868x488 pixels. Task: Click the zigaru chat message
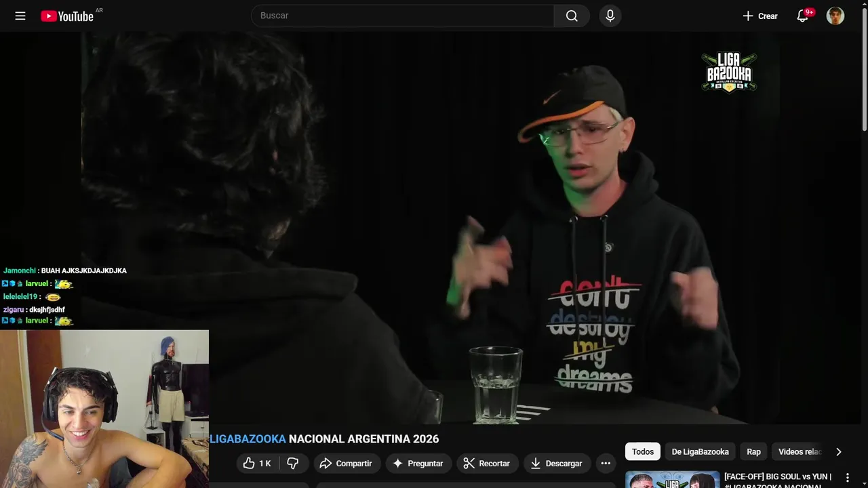pyautogui.click(x=34, y=310)
